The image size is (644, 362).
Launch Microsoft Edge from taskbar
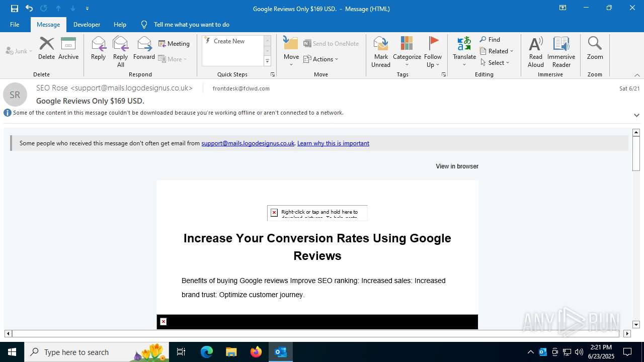coord(207,352)
